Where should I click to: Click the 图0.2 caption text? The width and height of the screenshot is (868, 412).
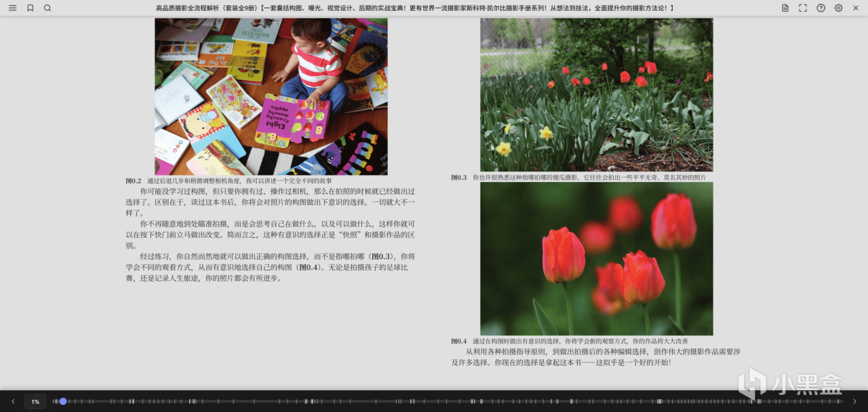[229, 181]
